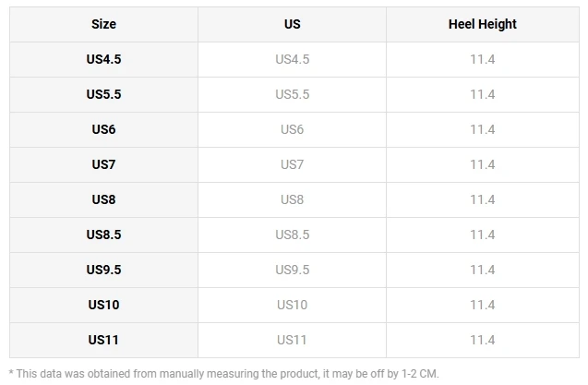Select the gray US7 cell in US column
This screenshot has height=385, width=588.
pyautogui.click(x=292, y=164)
